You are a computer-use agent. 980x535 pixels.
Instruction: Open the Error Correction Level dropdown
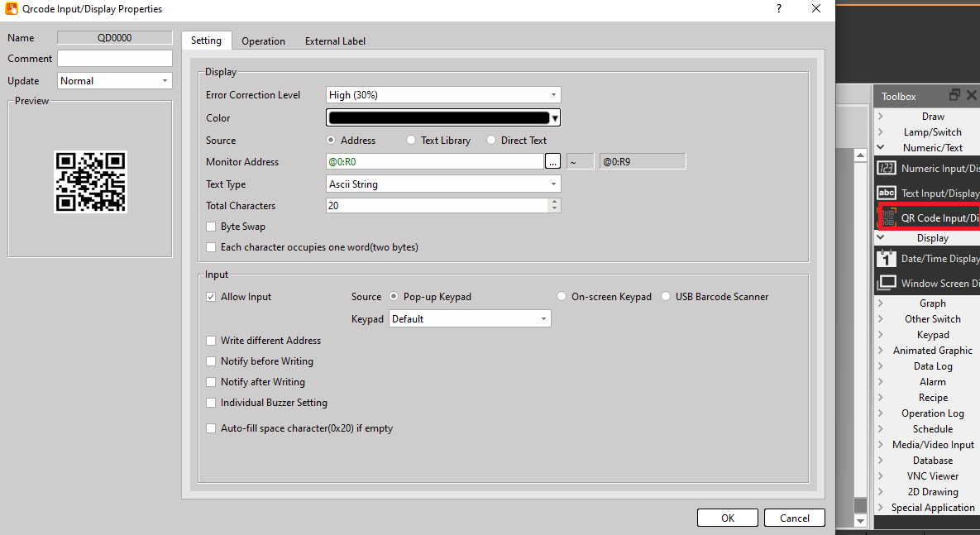[x=443, y=95]
